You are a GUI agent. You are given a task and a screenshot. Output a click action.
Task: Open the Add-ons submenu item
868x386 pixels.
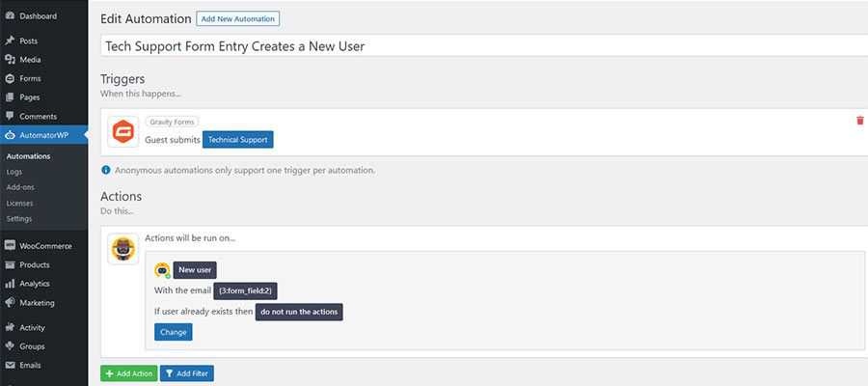coord(19,187)
